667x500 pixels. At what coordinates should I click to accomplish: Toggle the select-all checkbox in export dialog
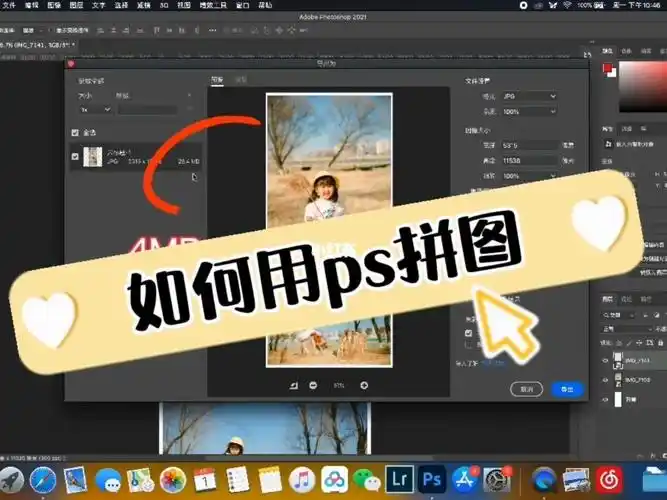75,133
